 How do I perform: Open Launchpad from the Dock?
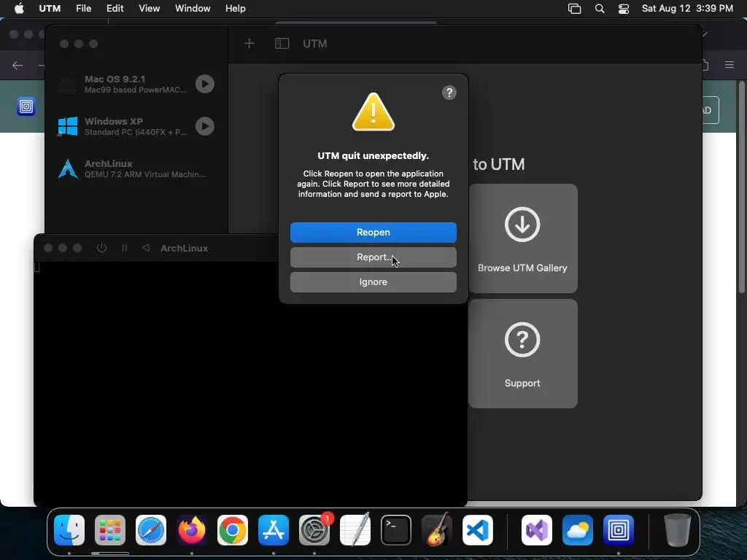pos(110,530)
